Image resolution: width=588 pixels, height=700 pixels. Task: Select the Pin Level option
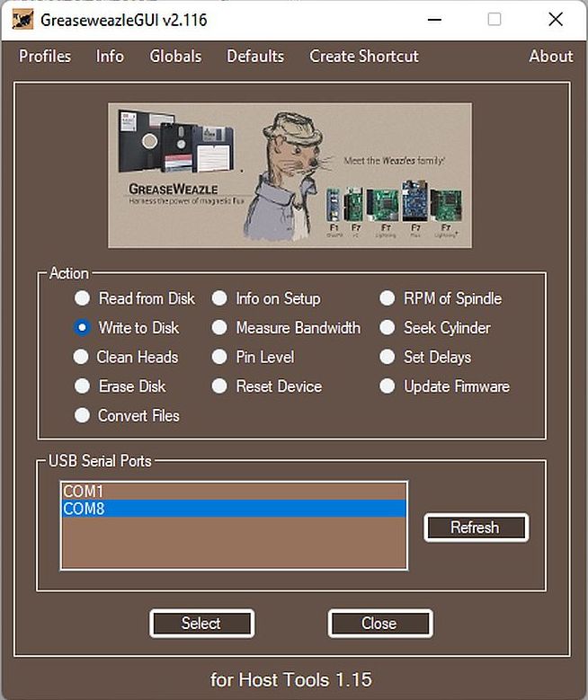pos(219,357)
